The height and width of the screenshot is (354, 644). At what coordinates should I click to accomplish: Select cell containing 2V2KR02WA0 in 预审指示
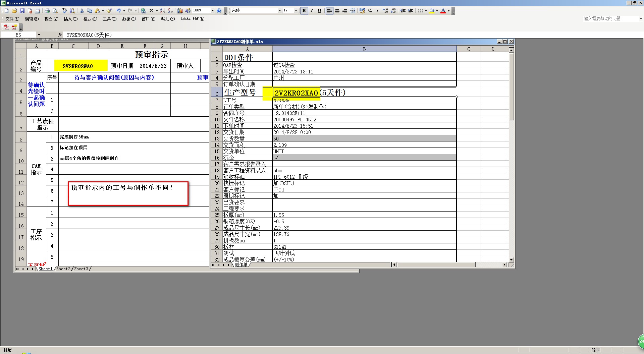point(77,66)
